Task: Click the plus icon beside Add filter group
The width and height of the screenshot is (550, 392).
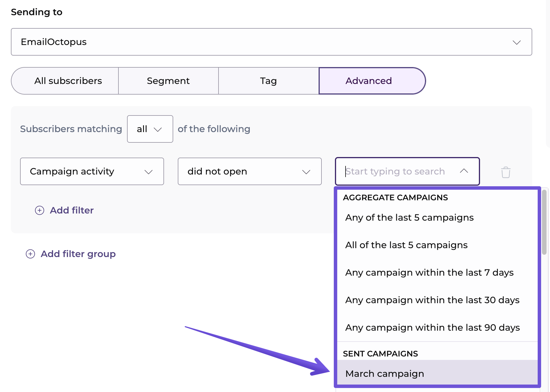Action: coord(30,254)
